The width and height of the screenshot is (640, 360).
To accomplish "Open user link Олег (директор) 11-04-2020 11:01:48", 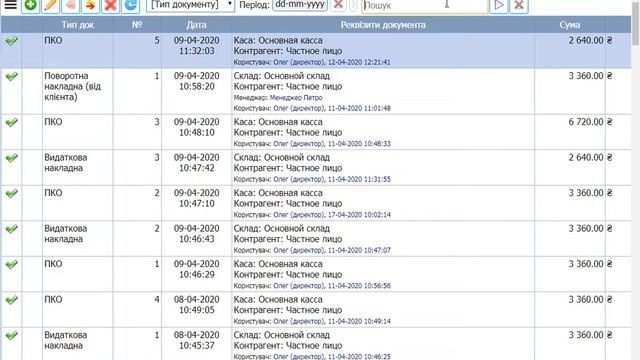I will (332, 109).
